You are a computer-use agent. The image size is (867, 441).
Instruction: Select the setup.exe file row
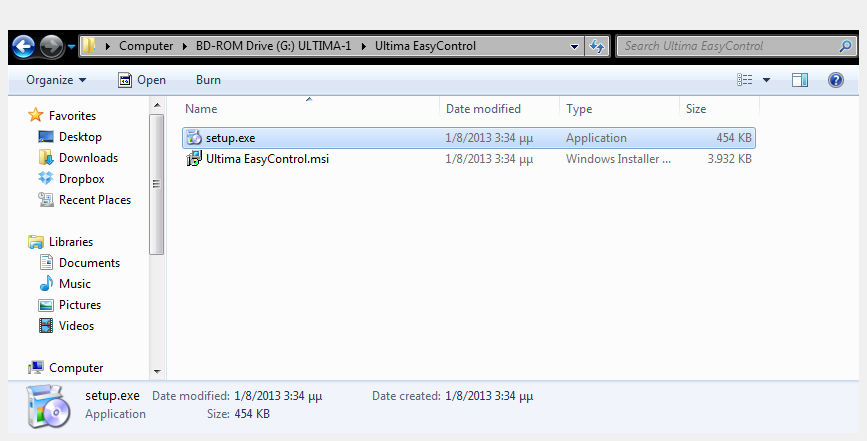point(469,138)
